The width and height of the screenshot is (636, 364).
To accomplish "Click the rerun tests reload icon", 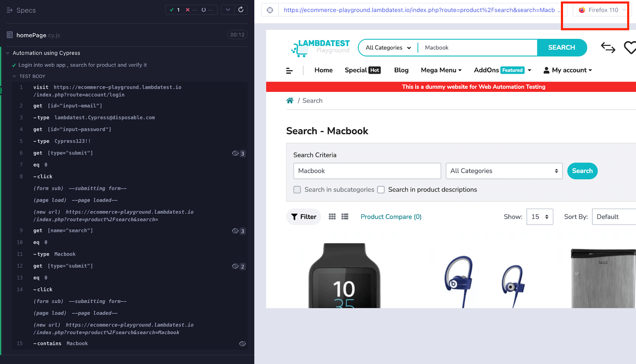I will (241, 10).
